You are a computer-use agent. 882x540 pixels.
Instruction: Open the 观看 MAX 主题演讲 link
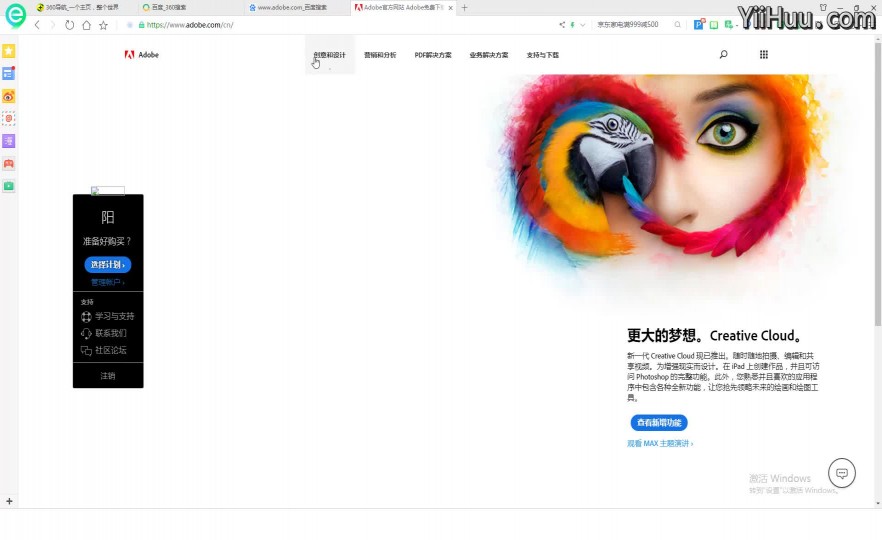(660, 443)
